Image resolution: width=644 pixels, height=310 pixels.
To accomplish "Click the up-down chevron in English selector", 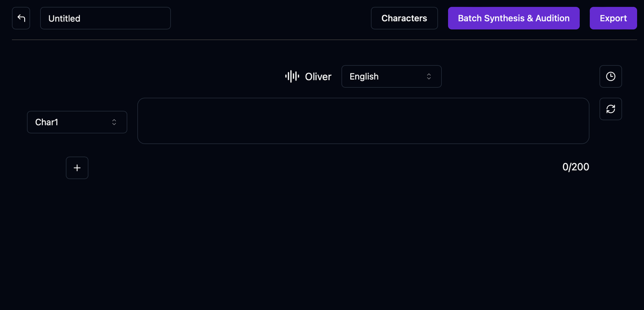I will pos(429,76).
